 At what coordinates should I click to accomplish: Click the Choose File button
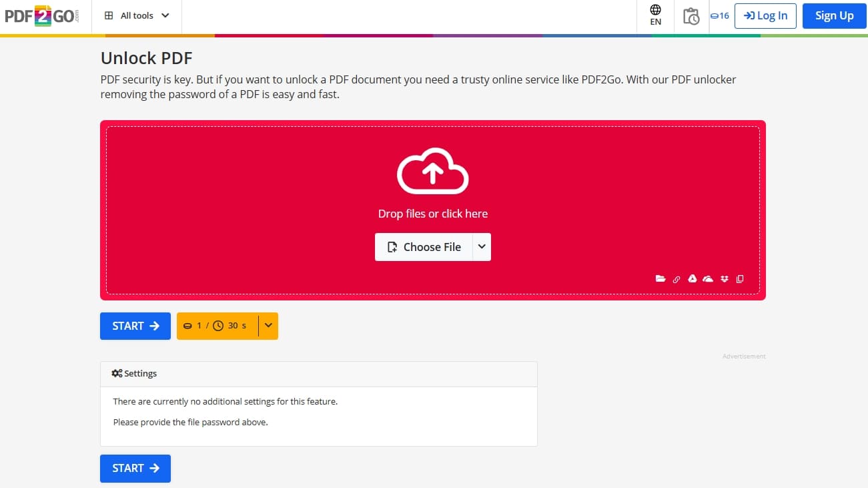tap(424, 247)
